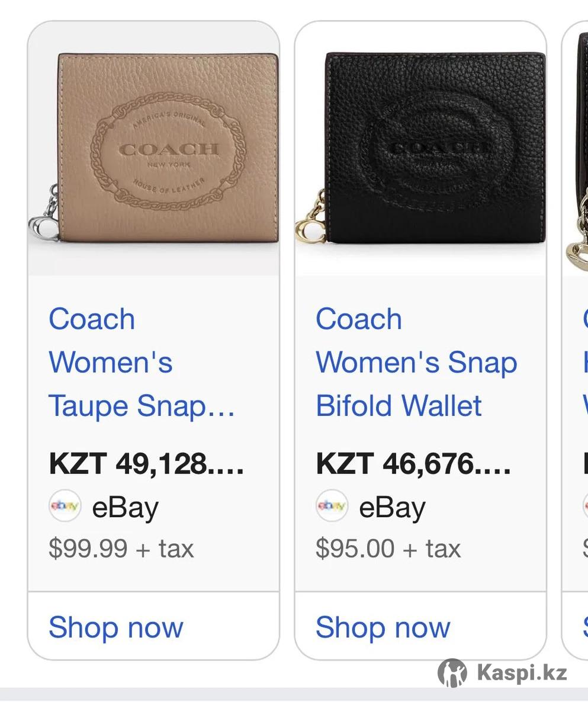This screenshot has height=711, width=588.
Task: Click the eBay seller name on the taupe wallet card
Action: (x=126, y=508)
